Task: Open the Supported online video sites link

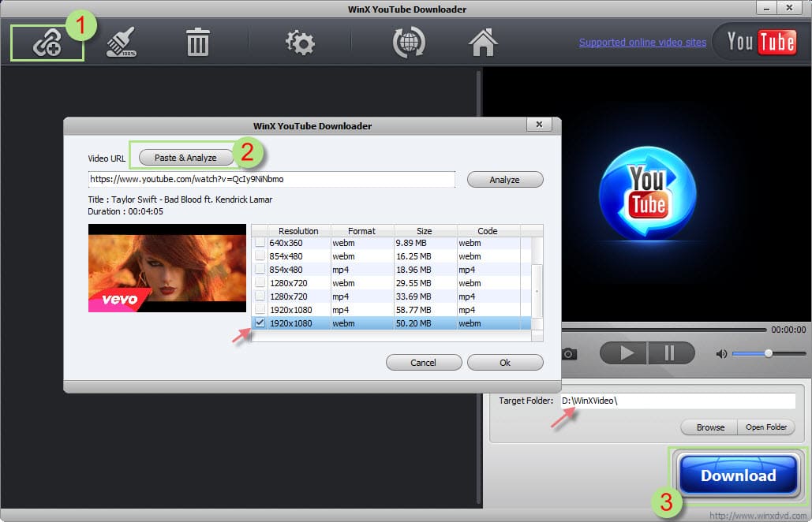Action: click(642, 43)
